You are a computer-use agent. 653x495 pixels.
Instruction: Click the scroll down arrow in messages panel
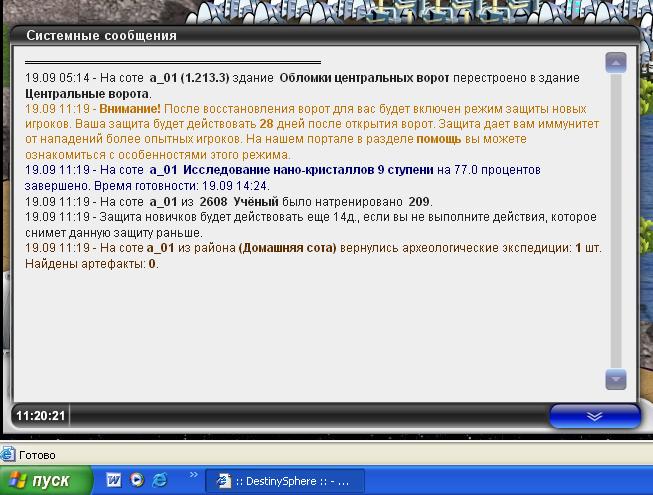[616, 379]
